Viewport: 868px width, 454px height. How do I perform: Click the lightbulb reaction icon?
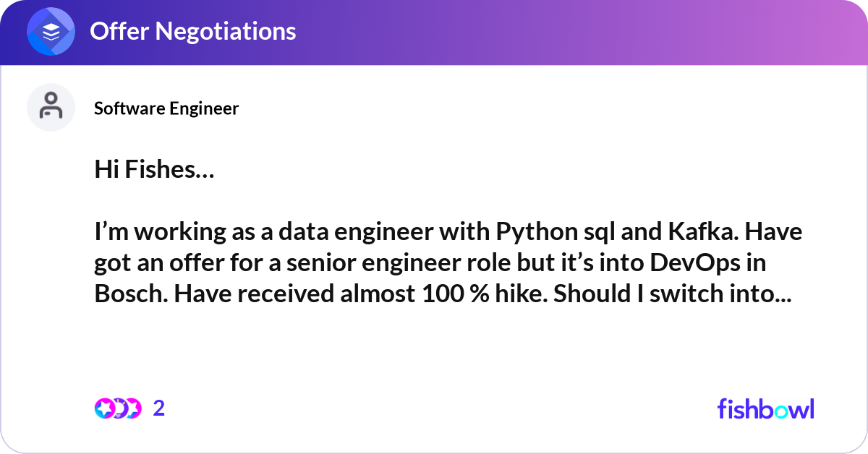click(x=119, y=408)
